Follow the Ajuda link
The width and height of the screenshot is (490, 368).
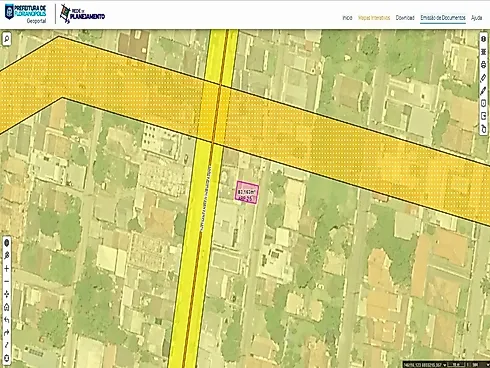pyautogui.click(x=476, y=18)
